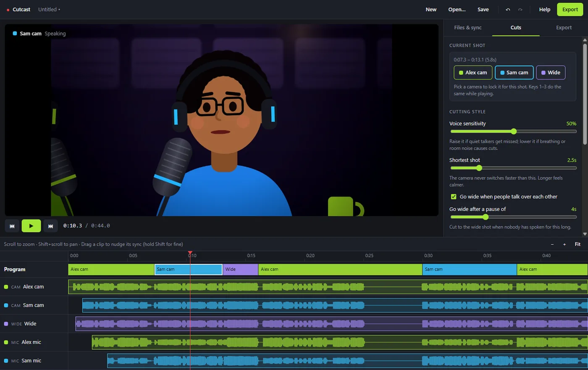Image resolution: width=588 pixels, height=370 pixels.
Task: Click the Untitled project name
Action: (x=47, y=10)
